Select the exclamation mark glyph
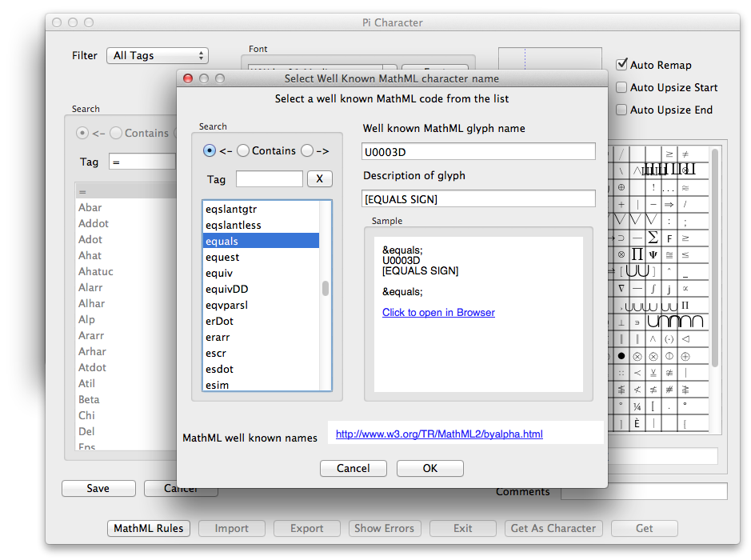Image resolution: width=751 pixels, height=560 pixels. tap(653, 188)
